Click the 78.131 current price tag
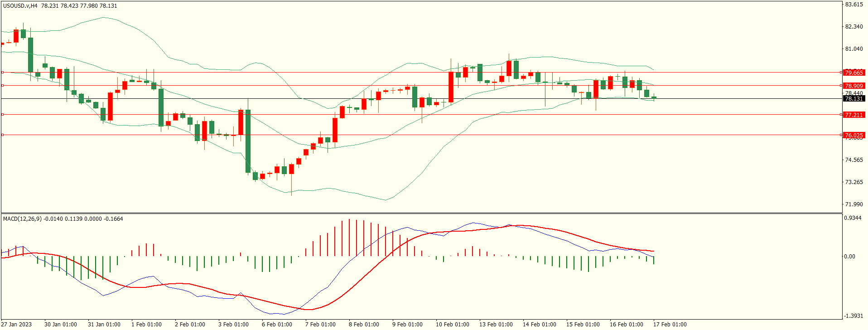 point(854,99)
